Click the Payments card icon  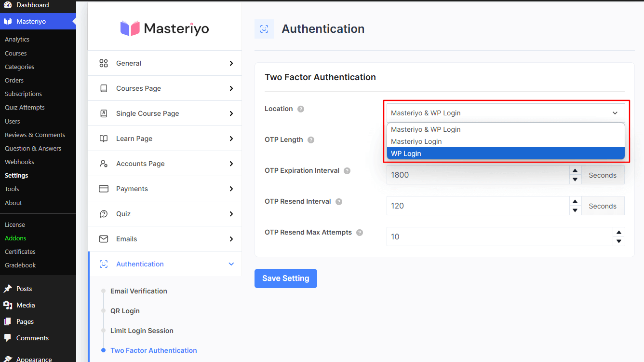coord(104,189)
